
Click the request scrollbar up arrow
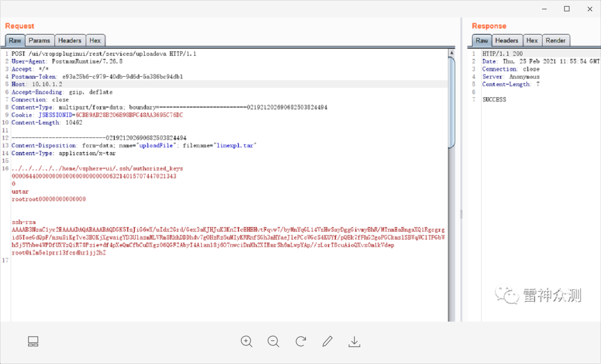coord(451,53)
